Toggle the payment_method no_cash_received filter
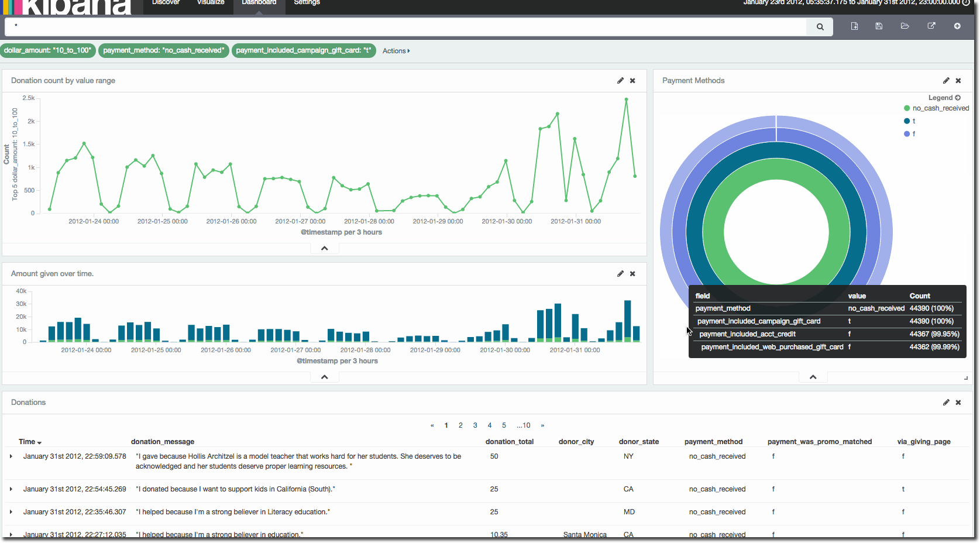 [x=163, y=51]
